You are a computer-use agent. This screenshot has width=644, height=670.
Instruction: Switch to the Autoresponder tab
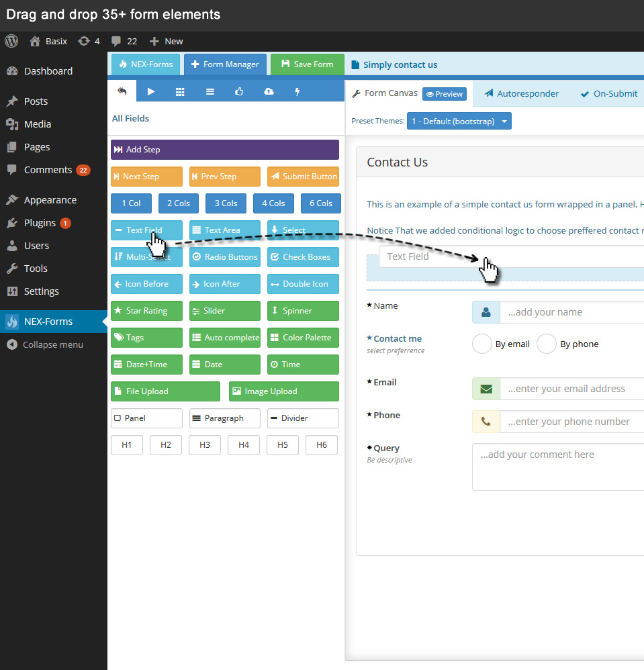(x=522, y=93)
